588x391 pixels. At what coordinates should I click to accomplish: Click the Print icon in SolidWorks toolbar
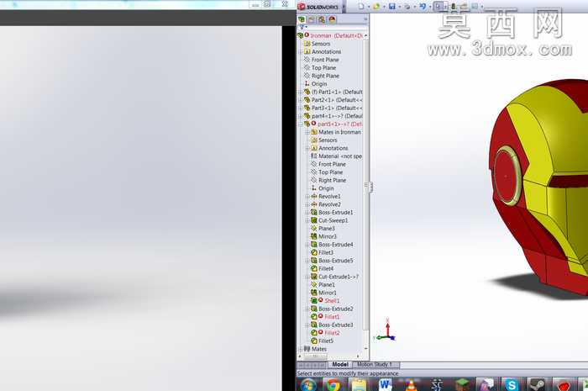407,7
